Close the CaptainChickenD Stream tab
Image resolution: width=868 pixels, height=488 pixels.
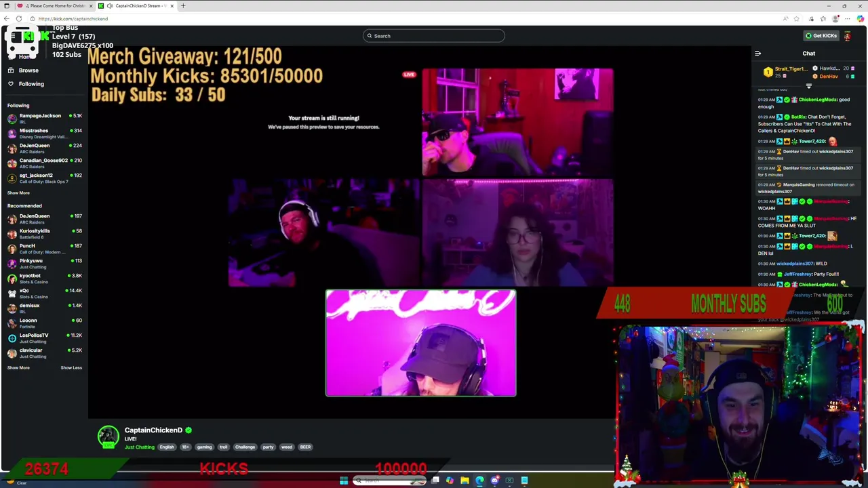tap(172, 5)
